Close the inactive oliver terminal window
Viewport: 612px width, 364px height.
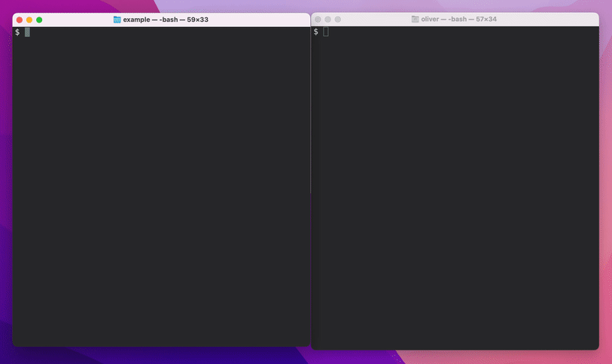(x=318, y=19)
